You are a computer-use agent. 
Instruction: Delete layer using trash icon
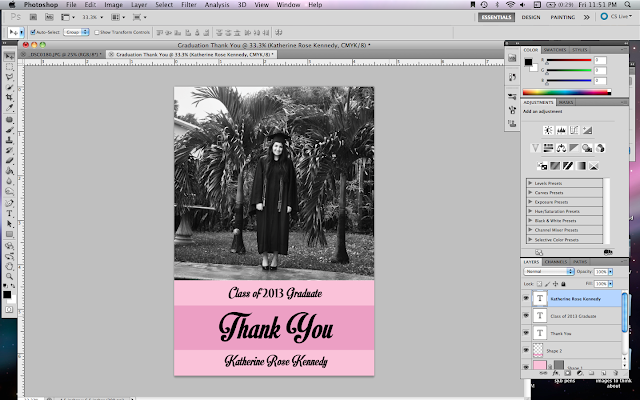point(616,373)
